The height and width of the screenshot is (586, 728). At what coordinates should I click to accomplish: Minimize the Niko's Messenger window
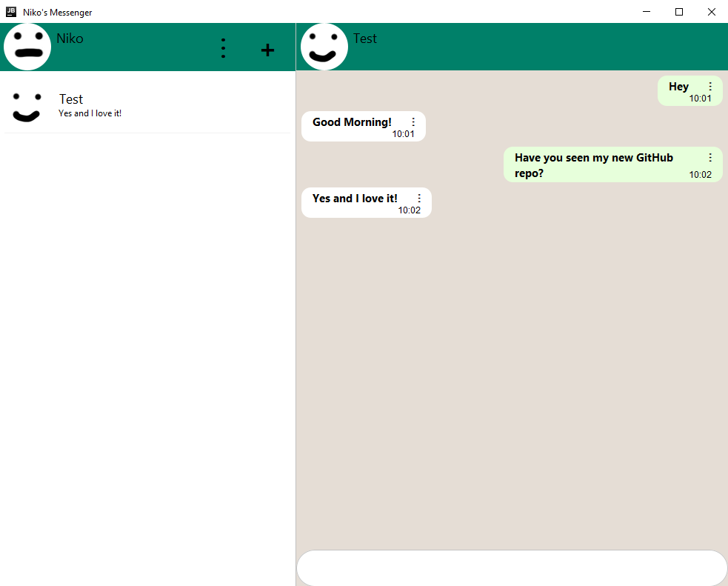[x=647, y=12]
